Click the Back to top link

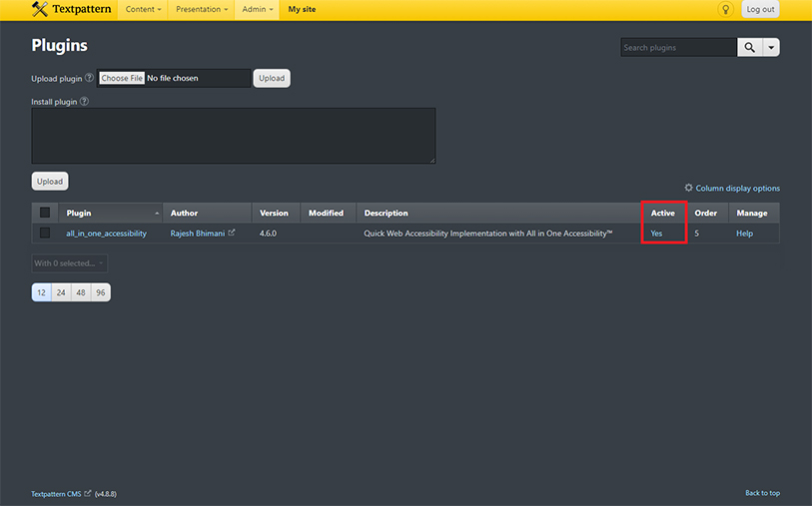762,493
